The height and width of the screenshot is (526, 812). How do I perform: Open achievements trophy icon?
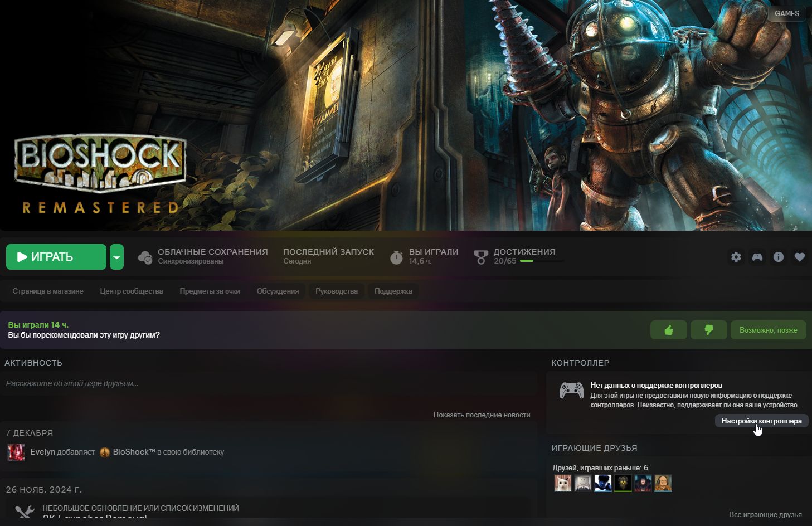[480, 257]
